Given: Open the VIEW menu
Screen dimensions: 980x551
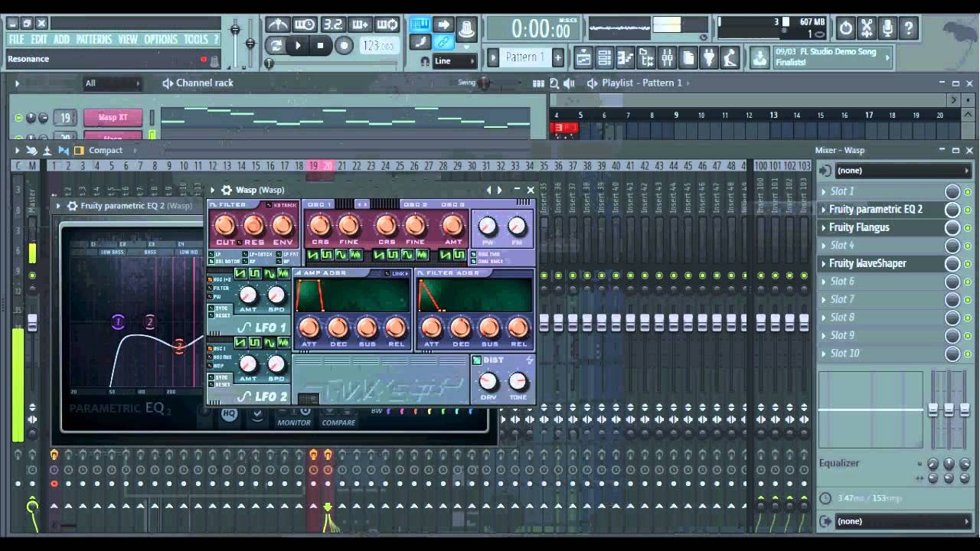Looking at the screenshot, I should point(128,40).
